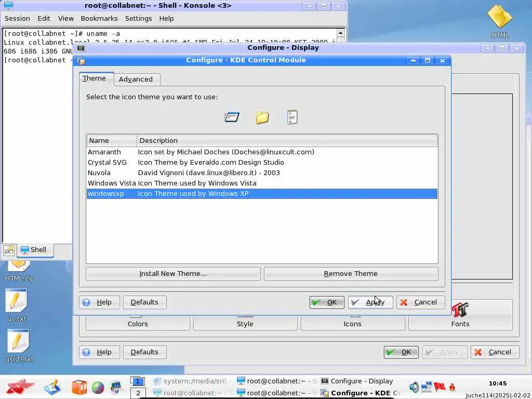Switch to virtual desktop 2
The height and width of the screenshot is (399, 532).
coord(138,393)
